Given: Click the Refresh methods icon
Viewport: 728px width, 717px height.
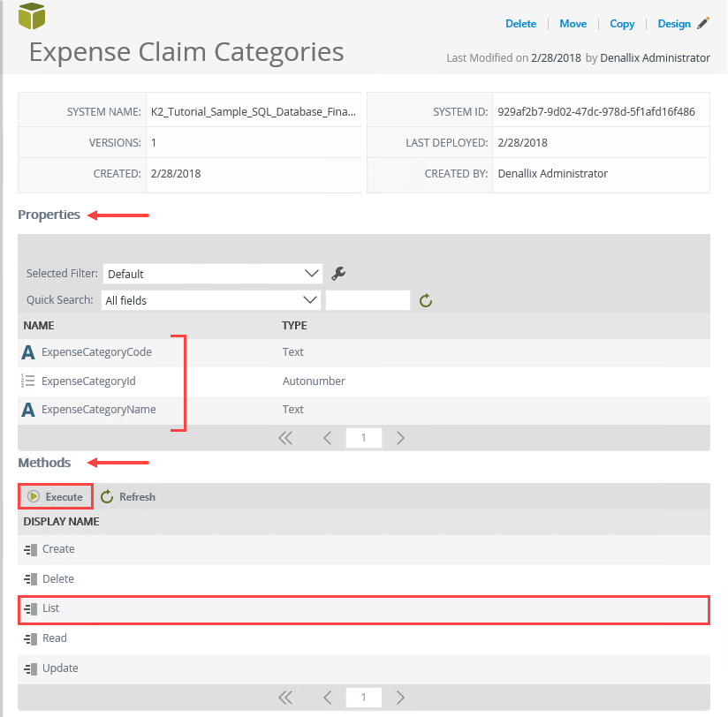Looking at the screenshot, I should pyautogui.click(x=107, y=496).
